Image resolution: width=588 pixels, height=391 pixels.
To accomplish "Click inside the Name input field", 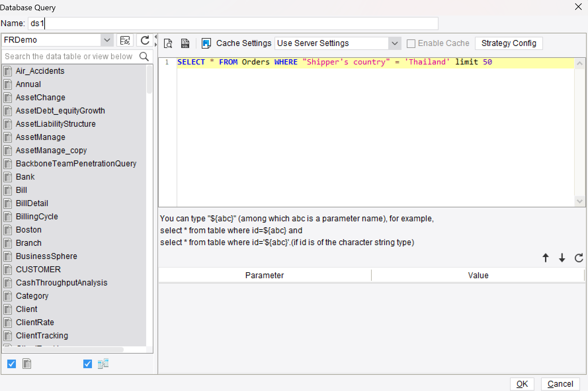I will (x=198, y=23).
